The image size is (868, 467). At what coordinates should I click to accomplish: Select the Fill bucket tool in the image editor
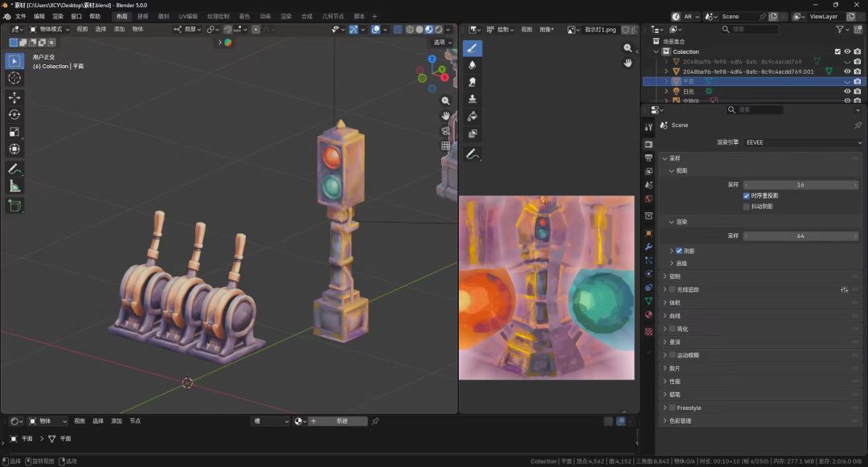click(473, 117)
